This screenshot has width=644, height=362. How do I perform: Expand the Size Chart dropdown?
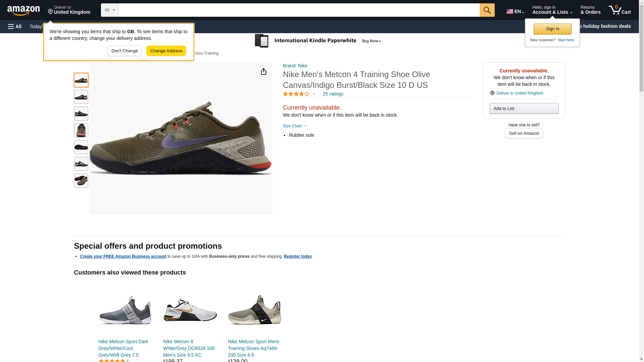coord(295,126)
